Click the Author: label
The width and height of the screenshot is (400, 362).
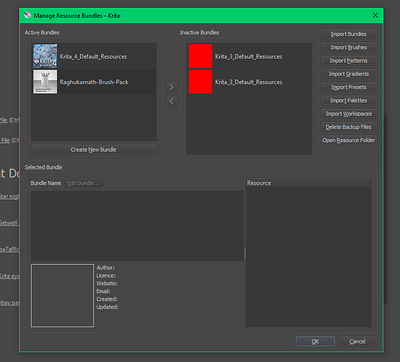click(x=106, y=268)
